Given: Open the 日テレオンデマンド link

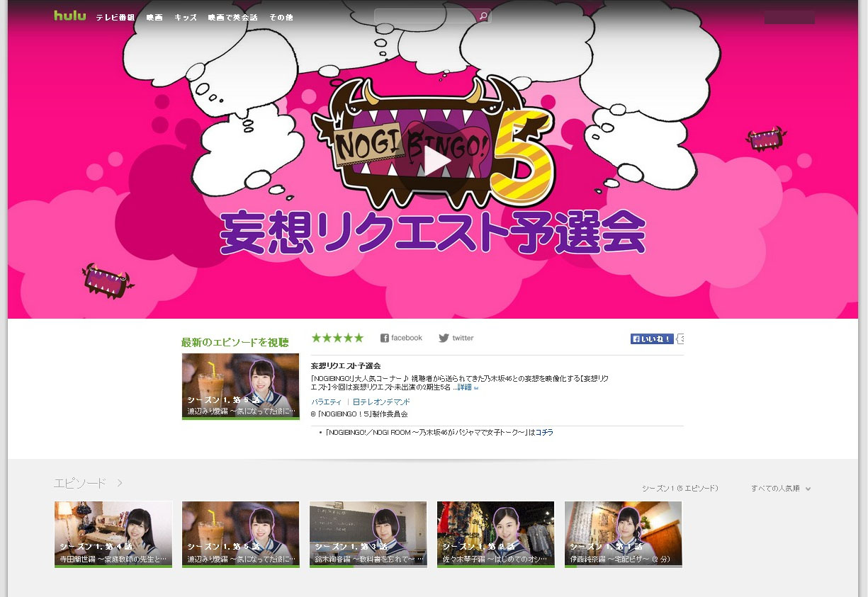Looking at the screenshot, I should (381, 402).
